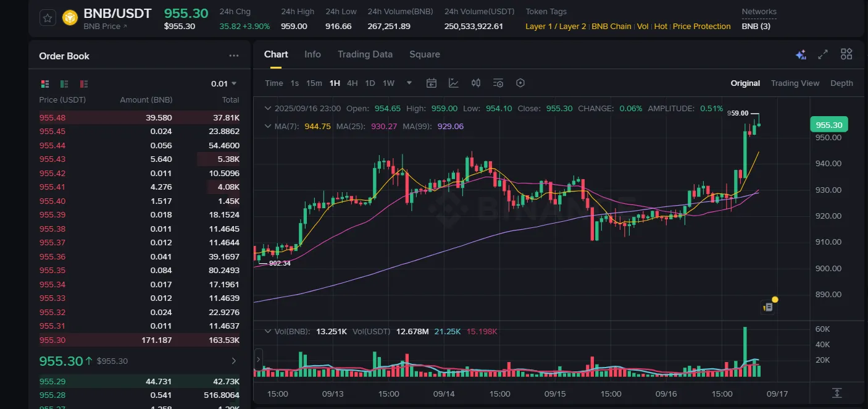
Task: Click the Amount (BNB) column header
Action: click(146, 100)
